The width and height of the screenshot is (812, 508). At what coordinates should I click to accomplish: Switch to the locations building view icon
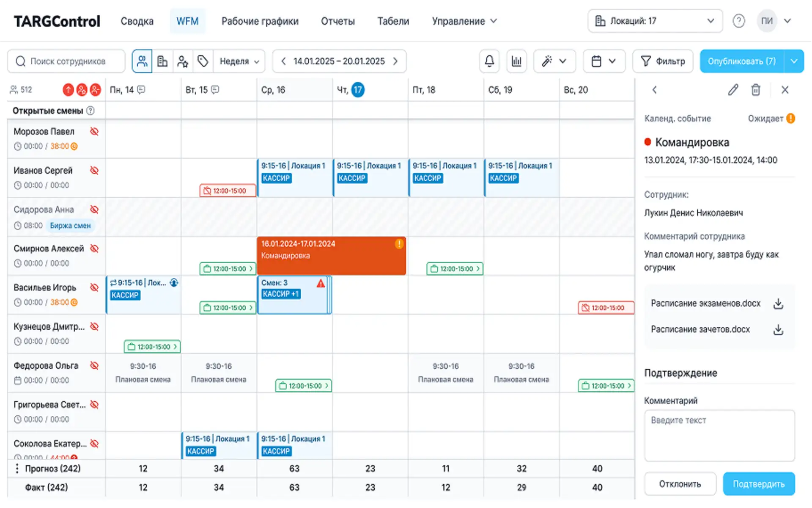coord(162,61)
